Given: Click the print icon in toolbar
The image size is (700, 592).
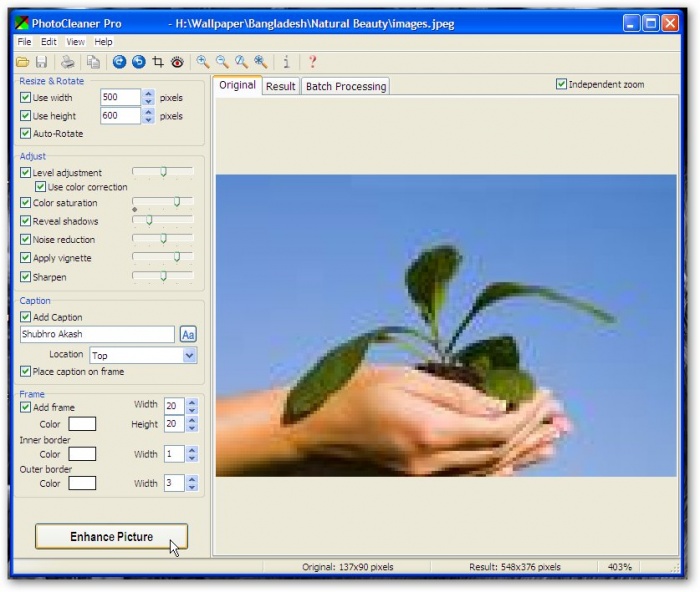Looking at the screenshot, I should pos(68,62).
